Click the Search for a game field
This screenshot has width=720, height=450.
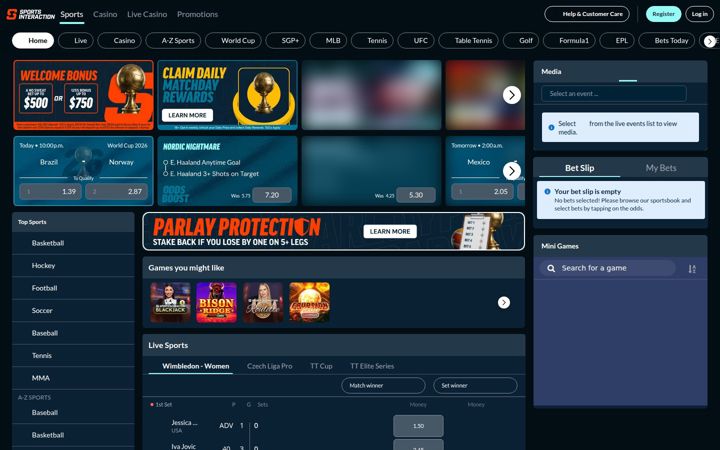pos(608,268)
